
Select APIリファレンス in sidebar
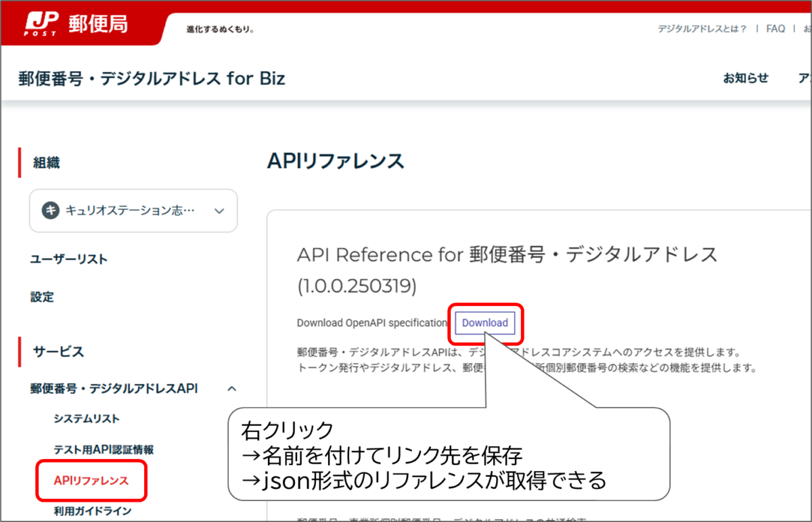(91, 481)
